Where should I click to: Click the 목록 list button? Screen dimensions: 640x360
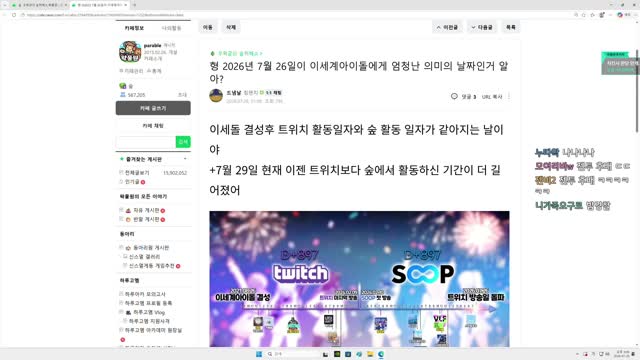click(511, 27)
